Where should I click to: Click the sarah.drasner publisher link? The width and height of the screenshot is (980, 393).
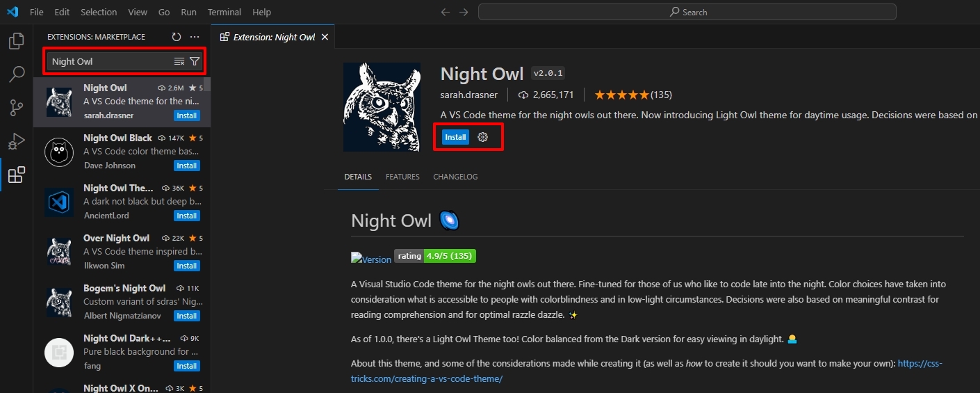[x=468, y=95]
